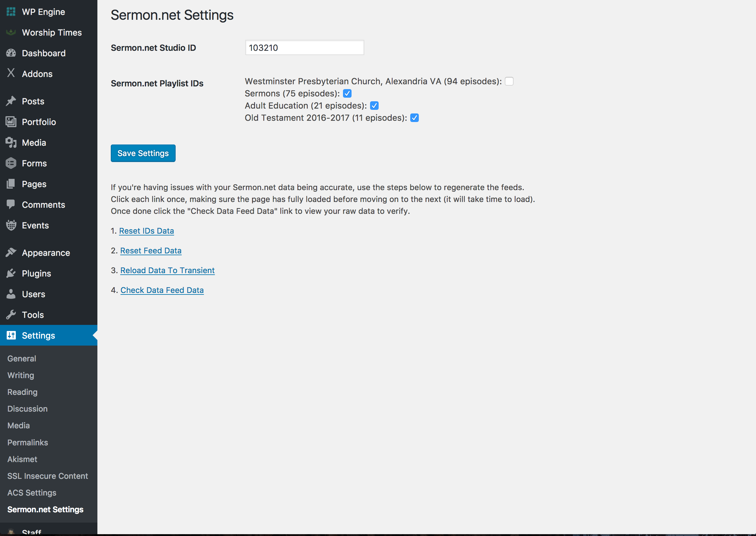Open ACS Settings submenu item

pos(32,493)
